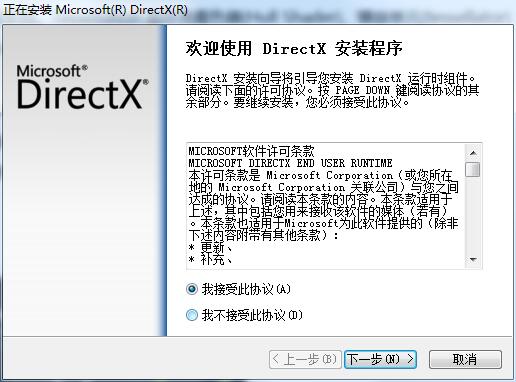Click the MICROSOFT软件许可条款 line in the license
This screenshot has height=382, width=516.
251,151
